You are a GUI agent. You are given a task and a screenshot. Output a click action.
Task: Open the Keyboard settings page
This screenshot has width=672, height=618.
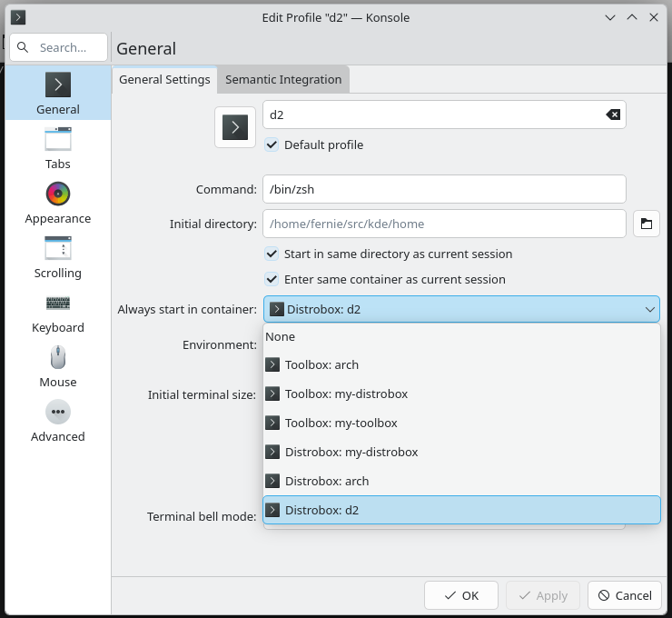coord(58,312)
